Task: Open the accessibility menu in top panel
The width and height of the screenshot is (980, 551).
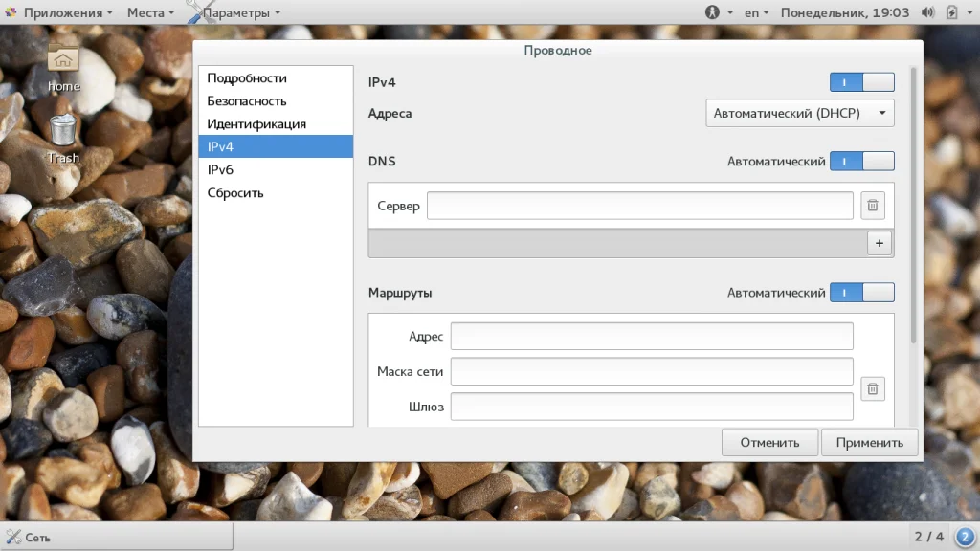Action: pos(718,12)
